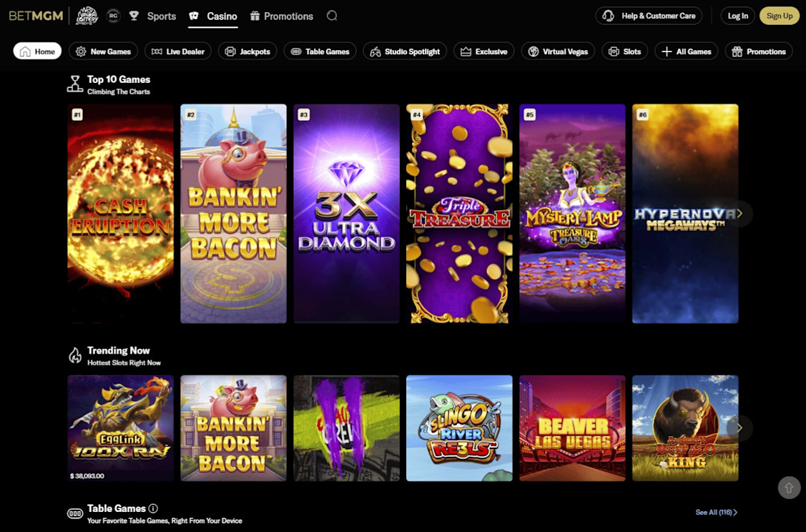Image resolution: width=806 pixels, height=532 pixels.
Task: Open the All Games category
Action: pos(687,51)
